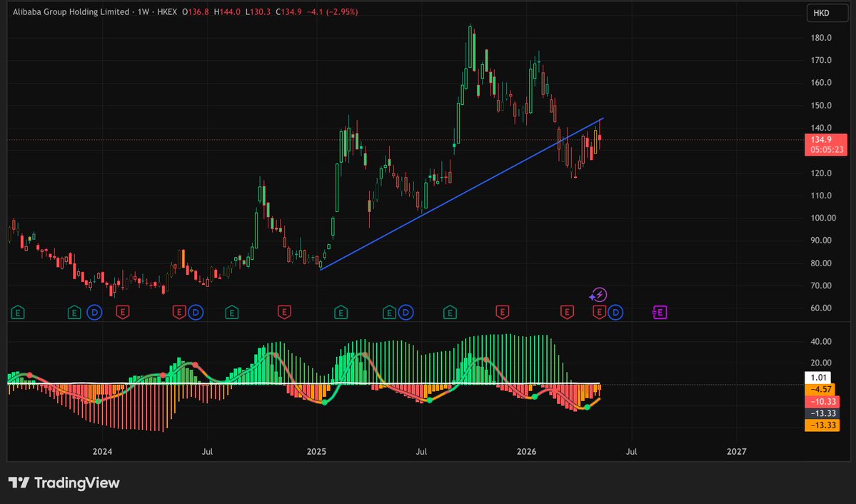Click the Alibaba Group Holding Limited title

71,11
